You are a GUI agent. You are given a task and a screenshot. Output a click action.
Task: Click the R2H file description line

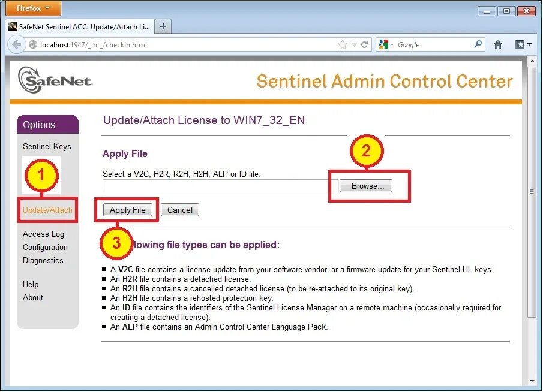coord(262,288)
